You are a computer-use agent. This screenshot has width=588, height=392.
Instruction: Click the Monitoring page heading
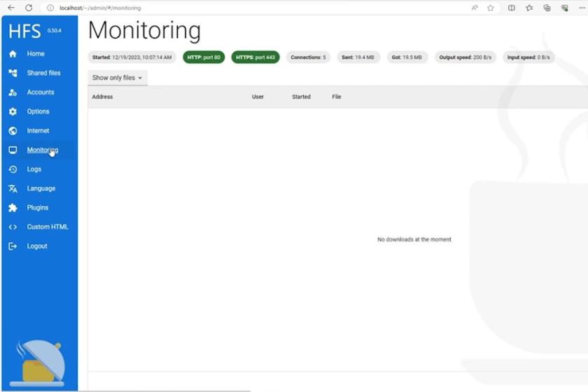pos(144,31)
